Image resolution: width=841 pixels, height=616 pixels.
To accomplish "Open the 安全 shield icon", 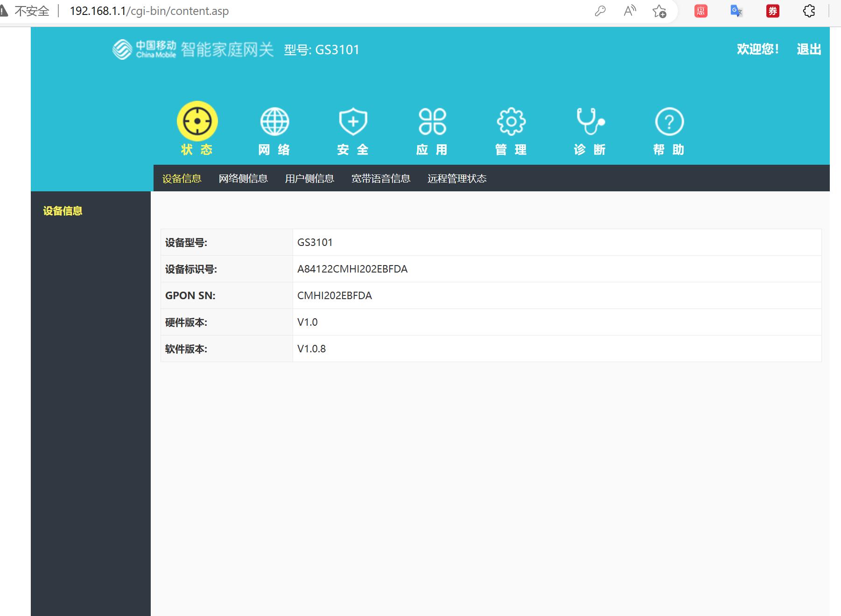I will (x=353, y=121).
